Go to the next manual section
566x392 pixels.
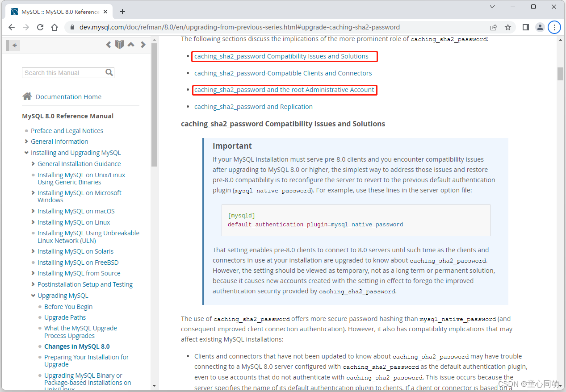click(x=143, y=45)
